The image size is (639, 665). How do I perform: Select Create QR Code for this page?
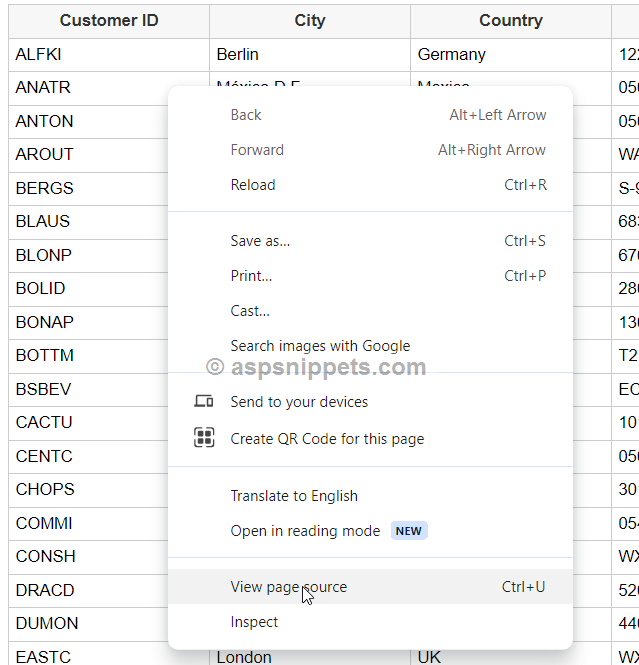327,439
